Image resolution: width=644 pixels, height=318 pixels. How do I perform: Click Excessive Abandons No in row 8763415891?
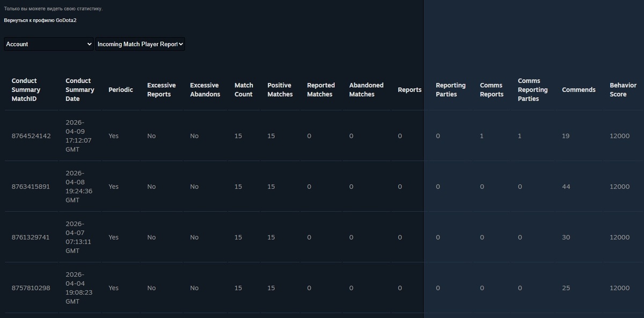tap(194, 186)
